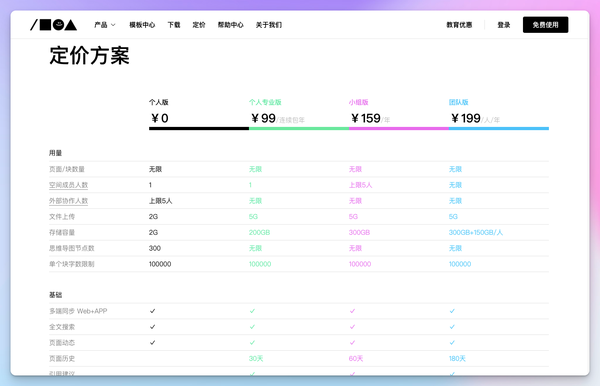Viewport: 600px width, 386px height.
Task: Click the underlined 空间成员人数 label
Action: (x=68, y=185)
